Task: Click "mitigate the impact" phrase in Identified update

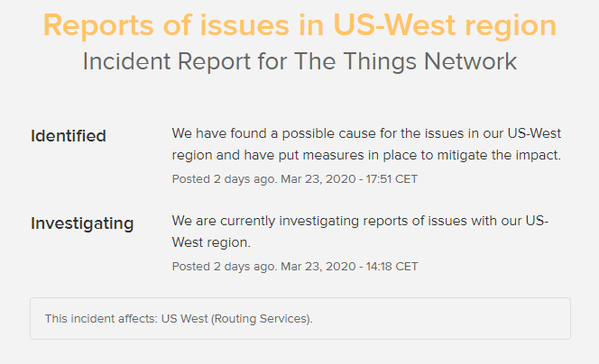Action: tap(499, 155)
